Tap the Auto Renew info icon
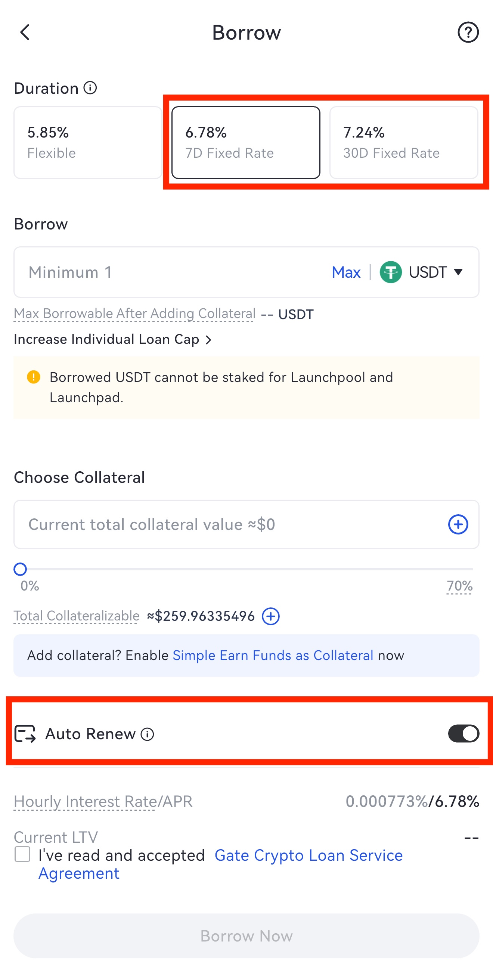This screenshot has width=493, height=980. tap(147, 734)
